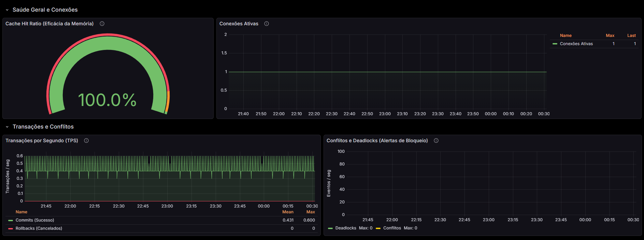
Task: Click Commits mean value 0.431
Action: click(x=288, y=220)
